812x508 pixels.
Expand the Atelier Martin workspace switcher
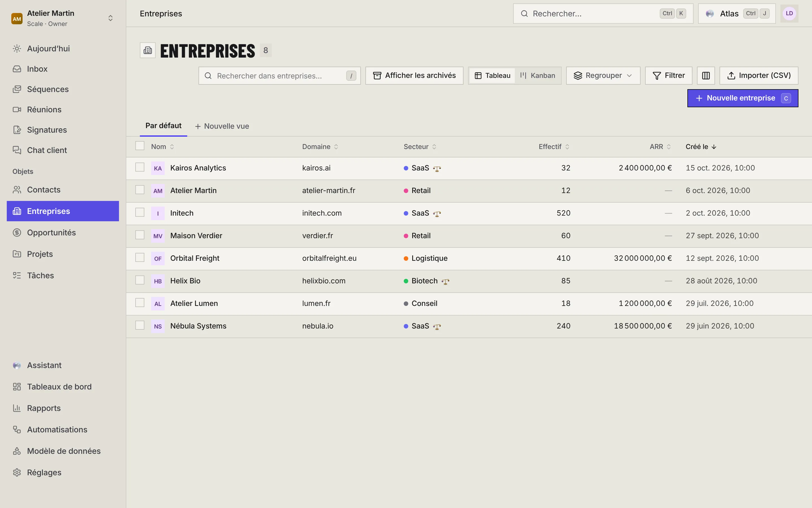(63, 18)
